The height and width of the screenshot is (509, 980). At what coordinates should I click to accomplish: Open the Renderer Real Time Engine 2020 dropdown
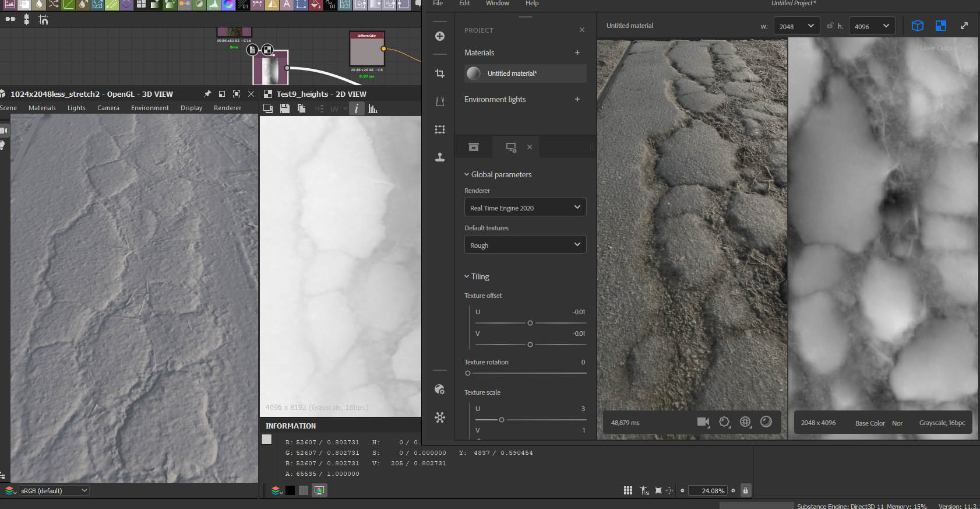click(x=525, y=208)
